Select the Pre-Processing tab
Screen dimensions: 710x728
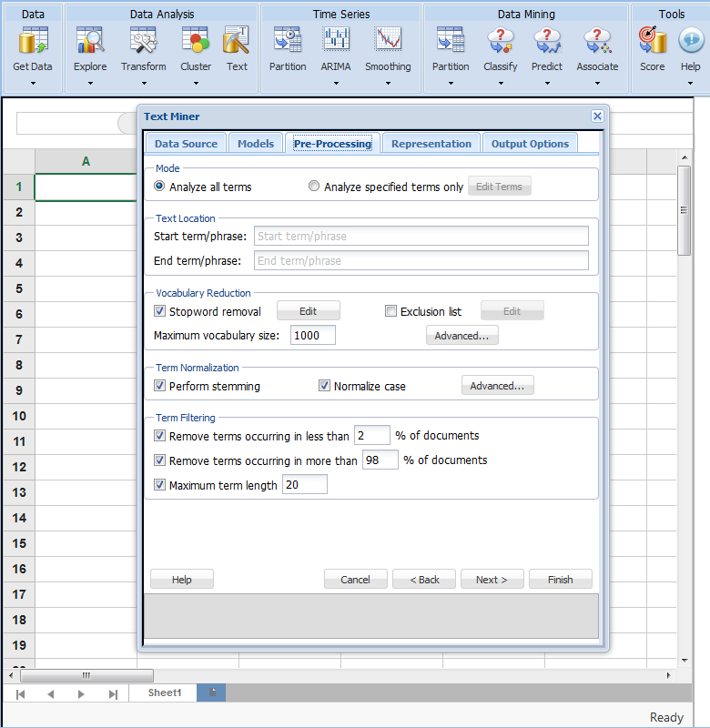click(x=332, y=144)
